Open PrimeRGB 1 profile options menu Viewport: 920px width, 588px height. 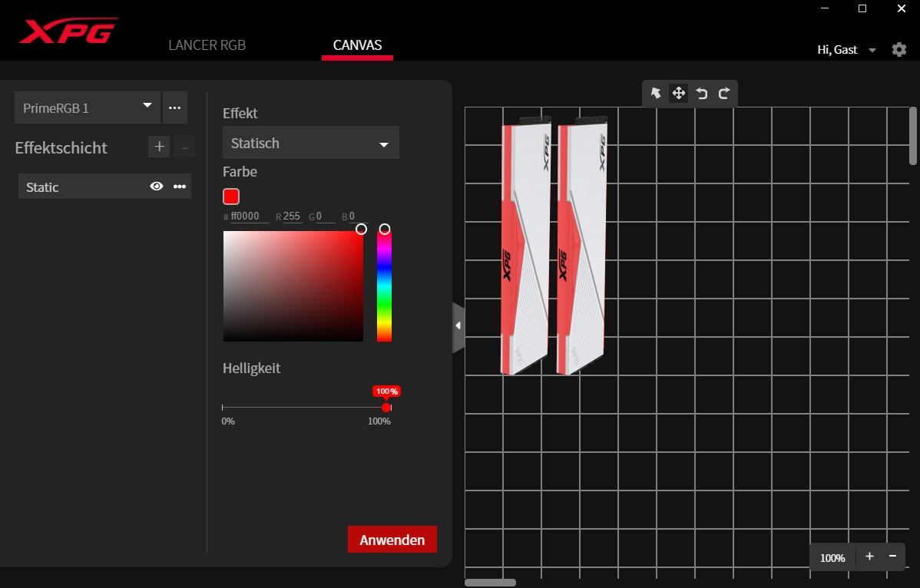click(x=175, y=108)
